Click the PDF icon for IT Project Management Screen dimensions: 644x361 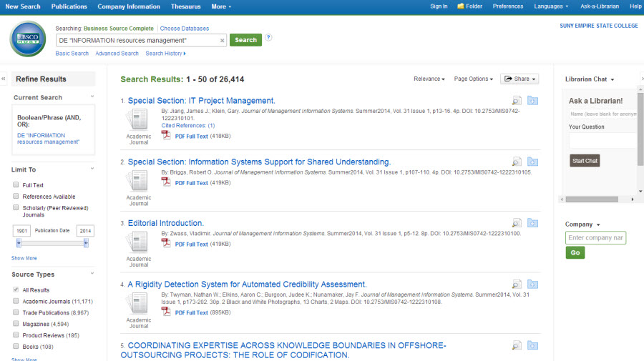click(166, 135)
